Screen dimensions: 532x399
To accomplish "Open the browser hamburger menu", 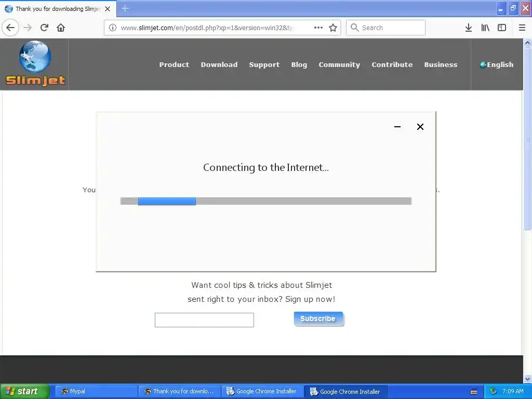I will click(522, 28).
